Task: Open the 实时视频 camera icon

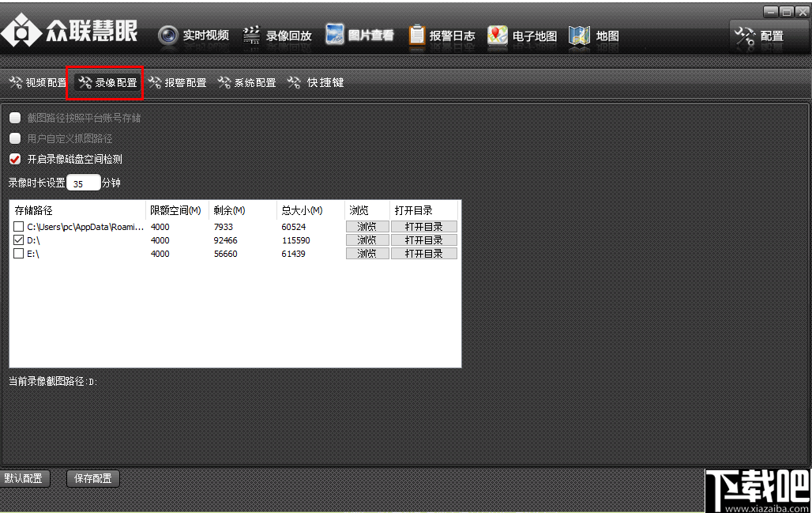Action: 167,36
